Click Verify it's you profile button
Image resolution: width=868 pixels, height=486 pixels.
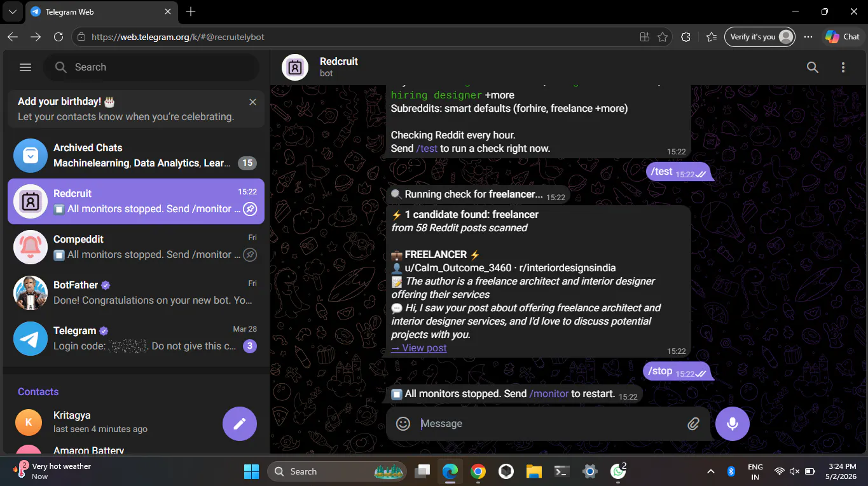click(760, 37)
